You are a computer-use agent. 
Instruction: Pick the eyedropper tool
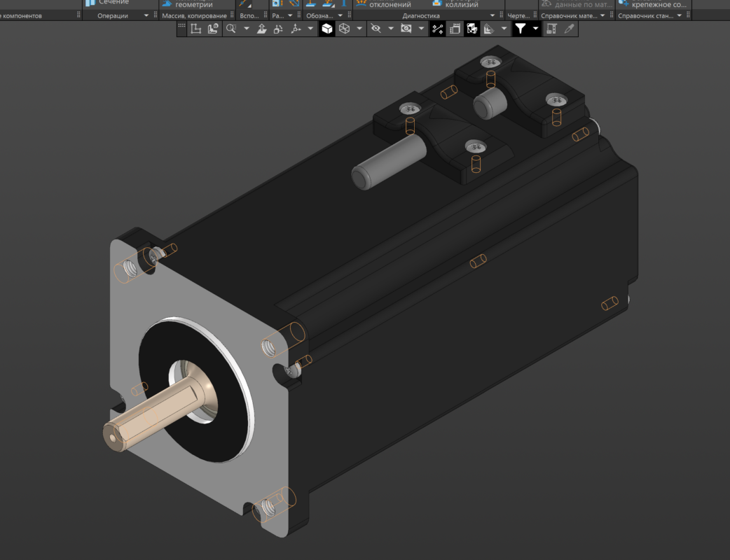pos(570,29)
